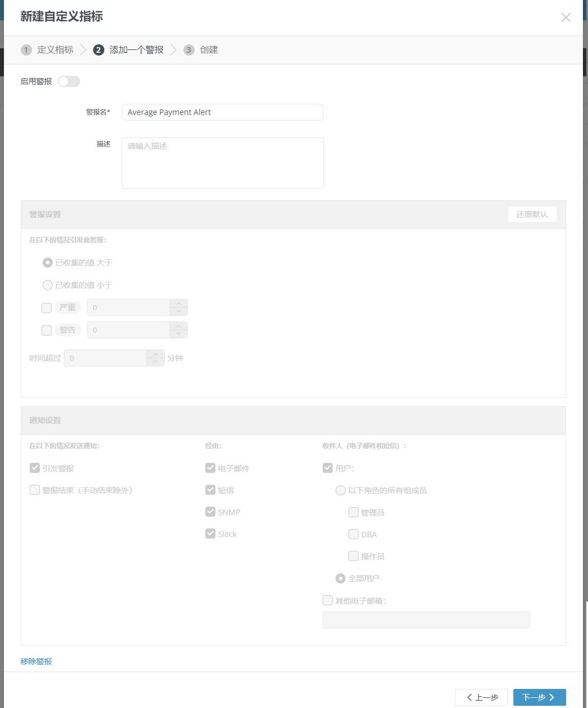Increase the 严重 threshold value

178,304
